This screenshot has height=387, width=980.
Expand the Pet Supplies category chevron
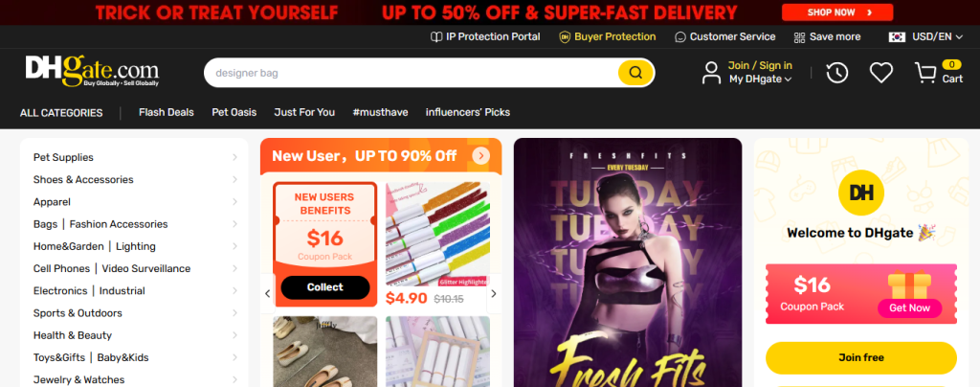coord(235,157)
